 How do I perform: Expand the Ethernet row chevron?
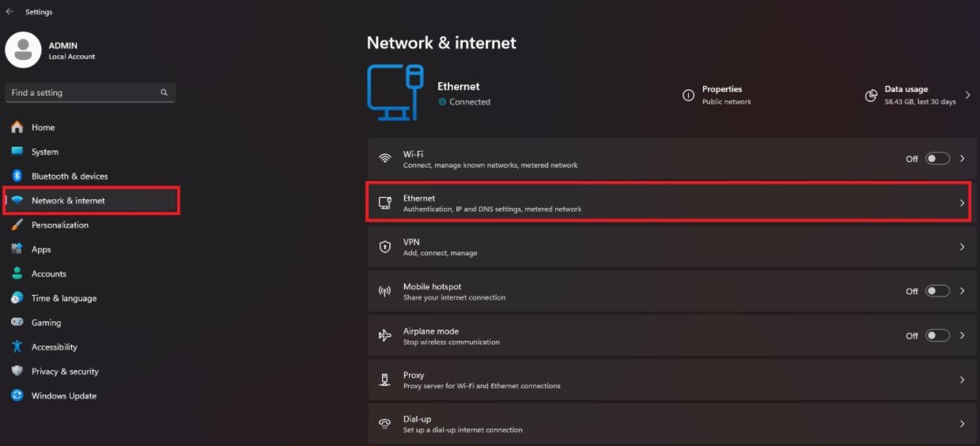pyautogui.click(x=963, y=203)
